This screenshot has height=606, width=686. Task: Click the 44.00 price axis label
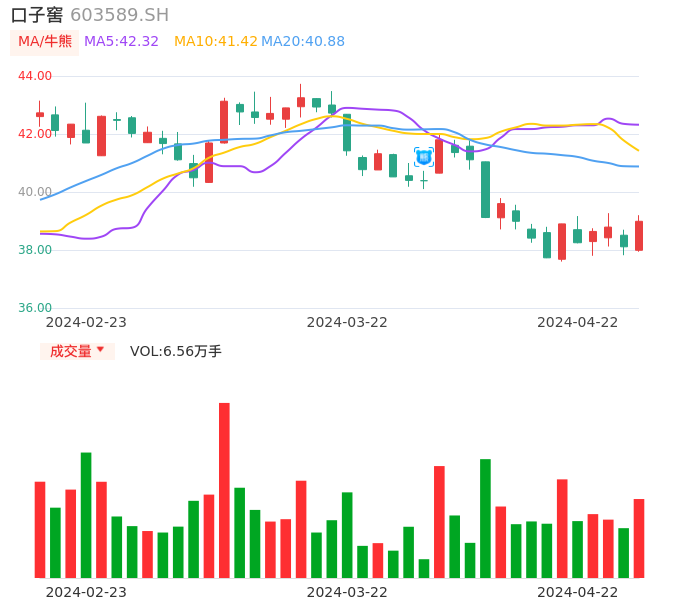[35, 76]
